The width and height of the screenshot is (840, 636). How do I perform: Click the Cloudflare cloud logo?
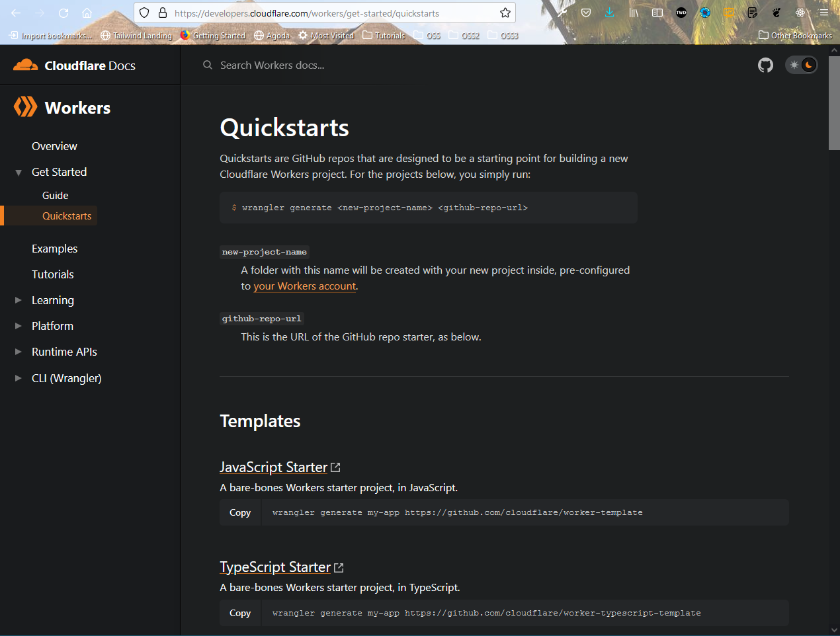pos(25,65)
